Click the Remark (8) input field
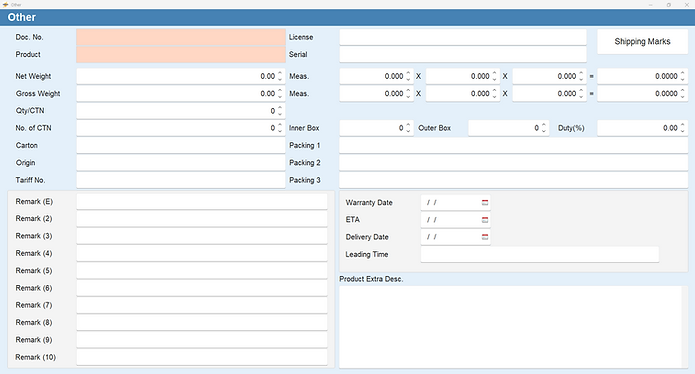 202,323
